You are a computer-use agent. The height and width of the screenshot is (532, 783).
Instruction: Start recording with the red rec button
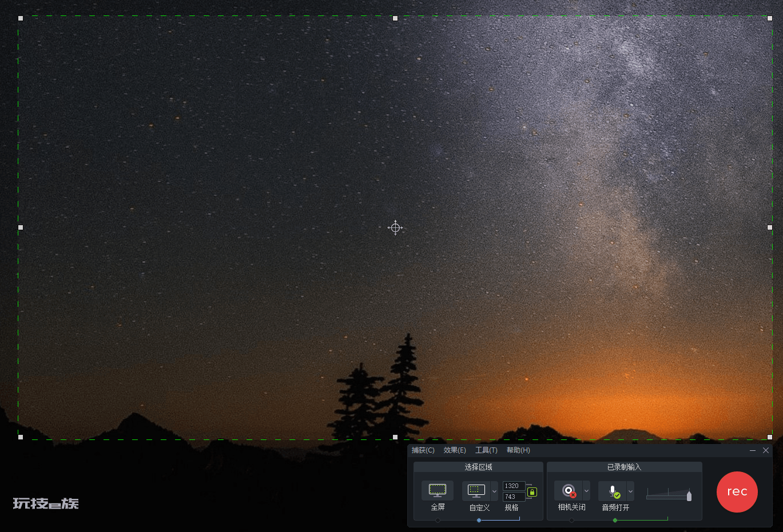737,492
